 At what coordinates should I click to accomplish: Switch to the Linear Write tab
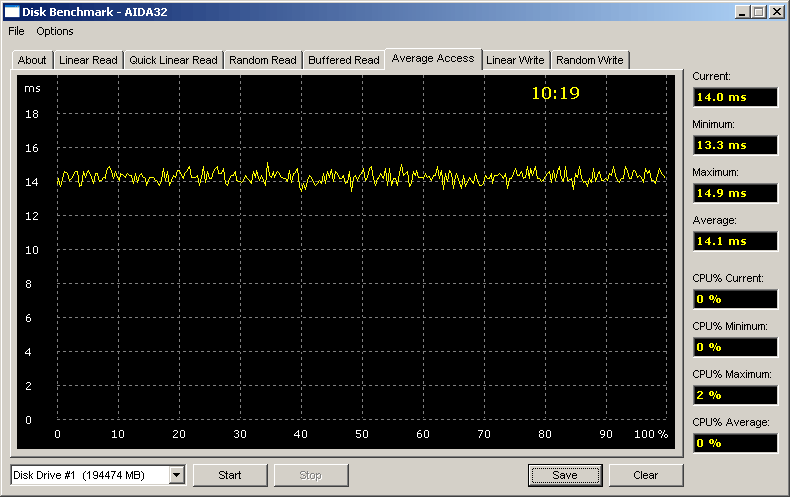coord(515,60)
